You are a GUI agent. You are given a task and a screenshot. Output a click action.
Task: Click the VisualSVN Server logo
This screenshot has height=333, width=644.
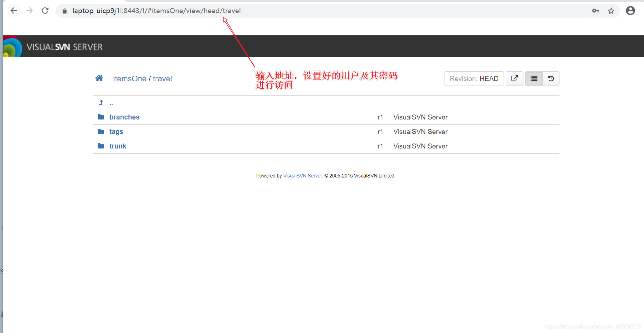[12, 47]
